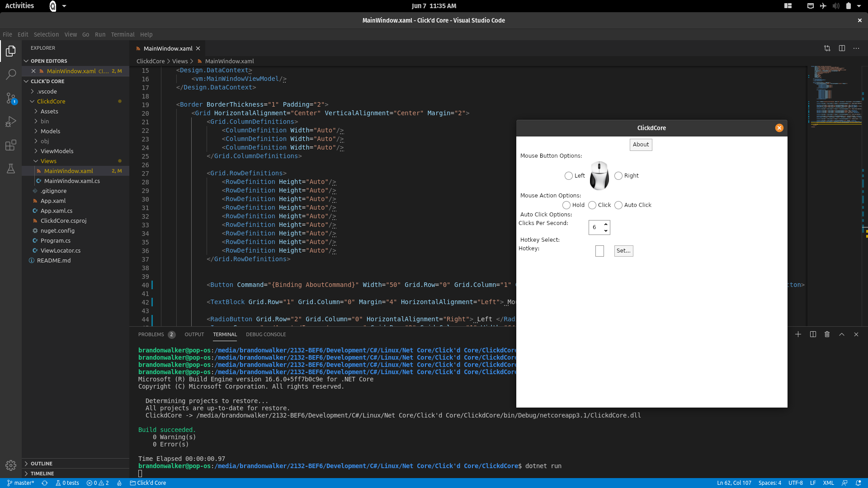868x488 pixels.
Task: Open the Testing flask icon view
Action: click(11, 169)
